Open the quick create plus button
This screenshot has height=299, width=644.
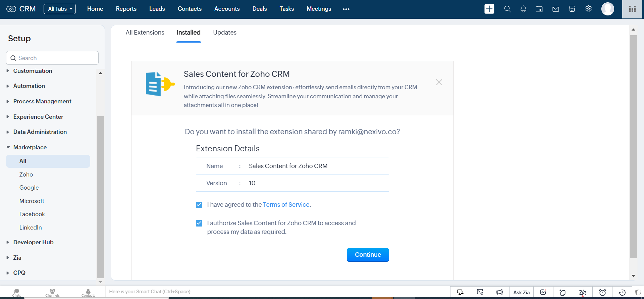pos(489,9)
